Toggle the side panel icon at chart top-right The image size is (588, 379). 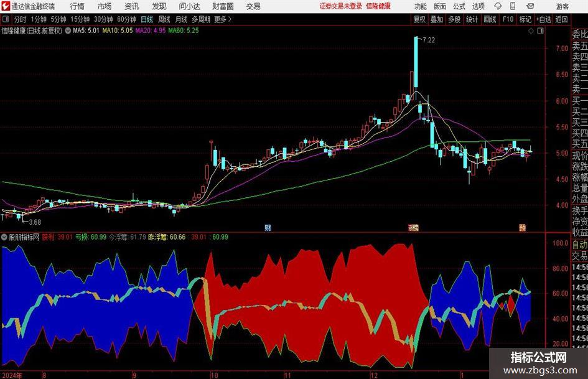(x=540, y=31)
